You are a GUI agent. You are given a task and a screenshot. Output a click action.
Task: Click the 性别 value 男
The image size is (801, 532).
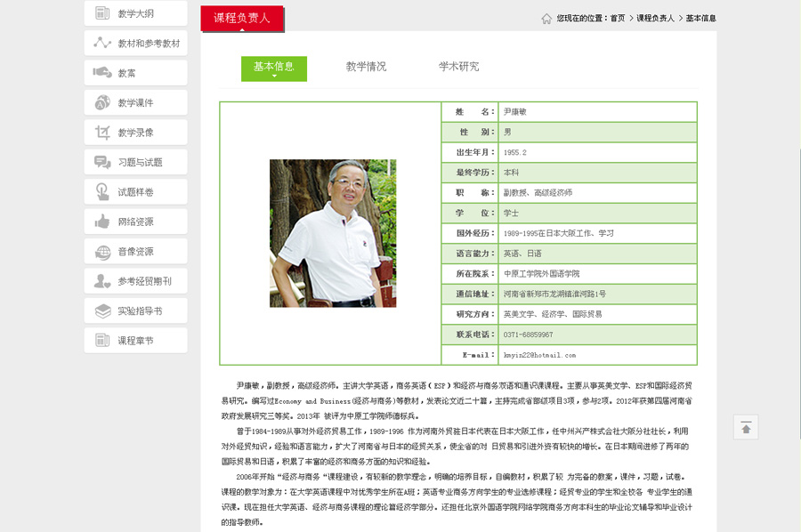pos(507,132)
